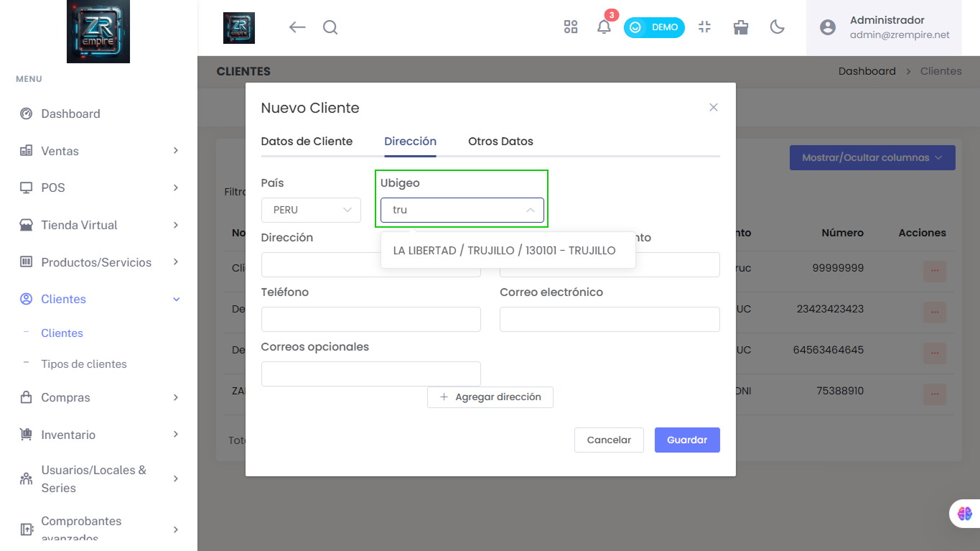
Task: Focus the Correos opcionales input field
Action: [x=371, y=374]
